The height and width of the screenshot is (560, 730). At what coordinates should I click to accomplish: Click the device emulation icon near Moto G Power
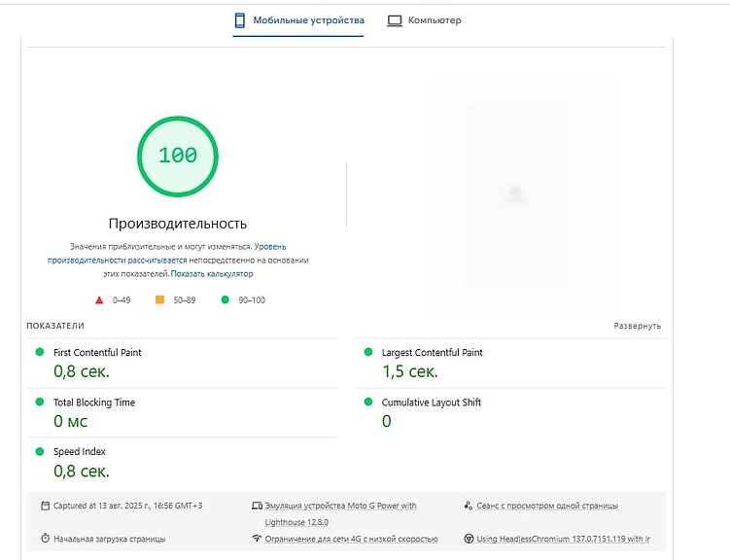pos(257,506)
